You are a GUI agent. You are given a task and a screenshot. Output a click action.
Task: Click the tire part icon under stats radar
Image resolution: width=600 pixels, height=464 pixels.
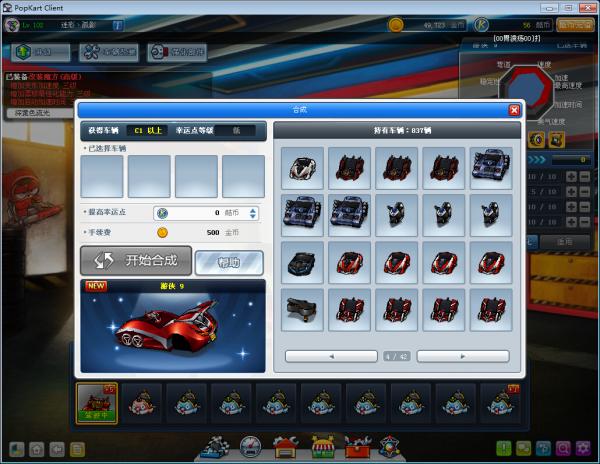pyautogui.click(x=537, y=140)
